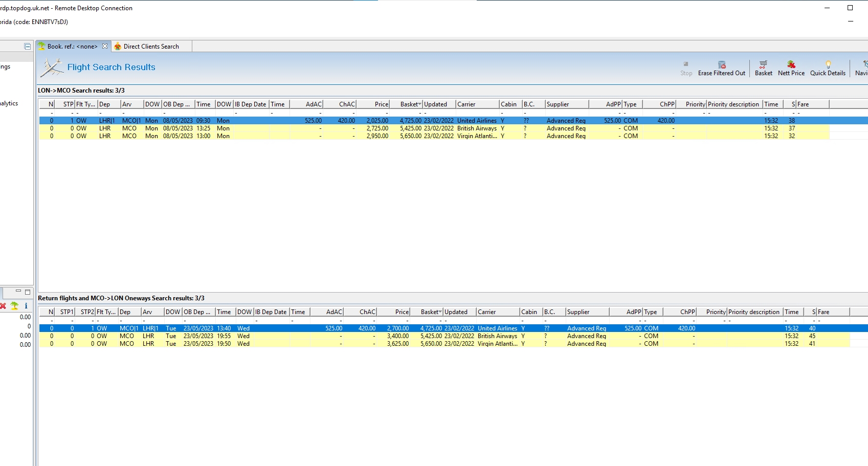Click the 3,625.00 price cell
The width and height of the screenshot is (868, 466).
click(398, 344)
